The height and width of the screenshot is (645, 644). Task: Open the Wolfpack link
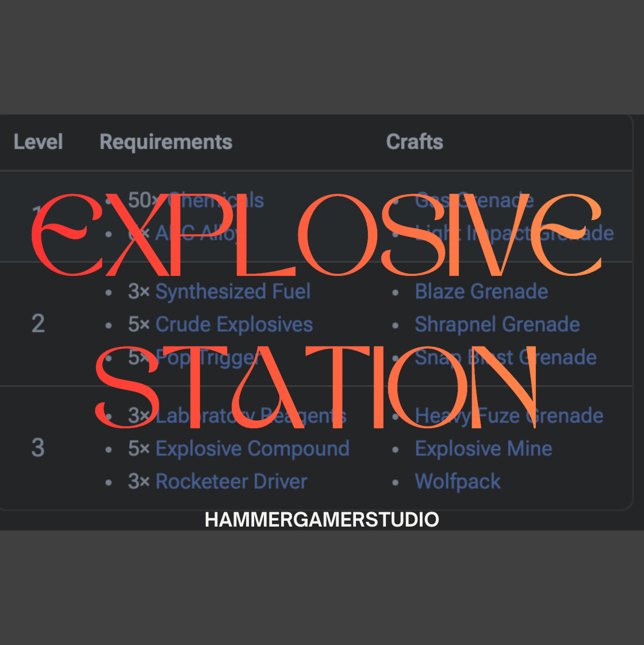(x=458, y=481)
